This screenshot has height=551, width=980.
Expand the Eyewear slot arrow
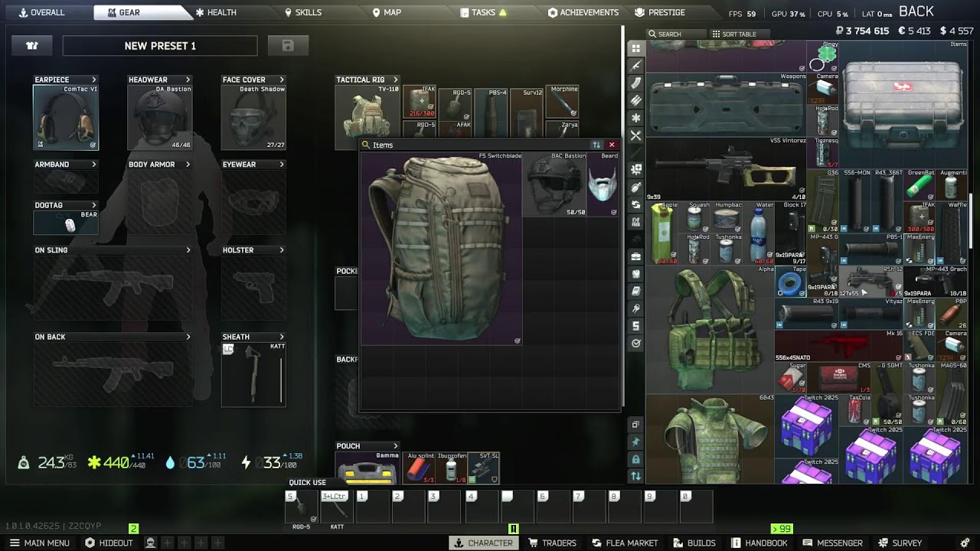pos(282,165)
